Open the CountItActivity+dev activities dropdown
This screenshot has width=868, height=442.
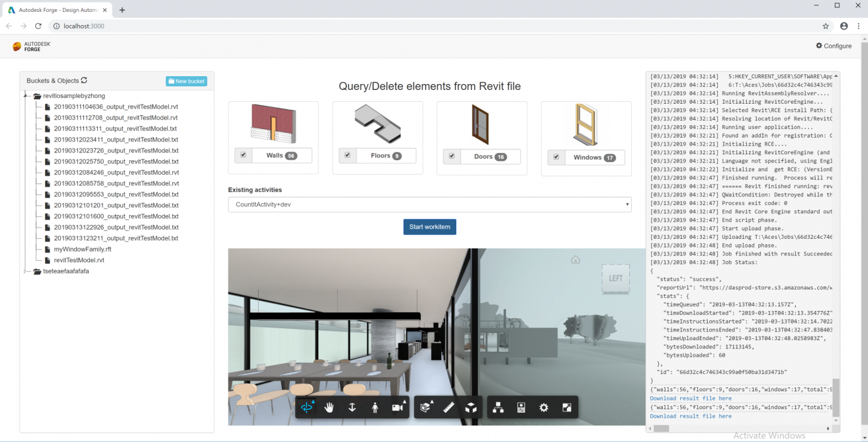pyautogui.click(x=429, y=204)
